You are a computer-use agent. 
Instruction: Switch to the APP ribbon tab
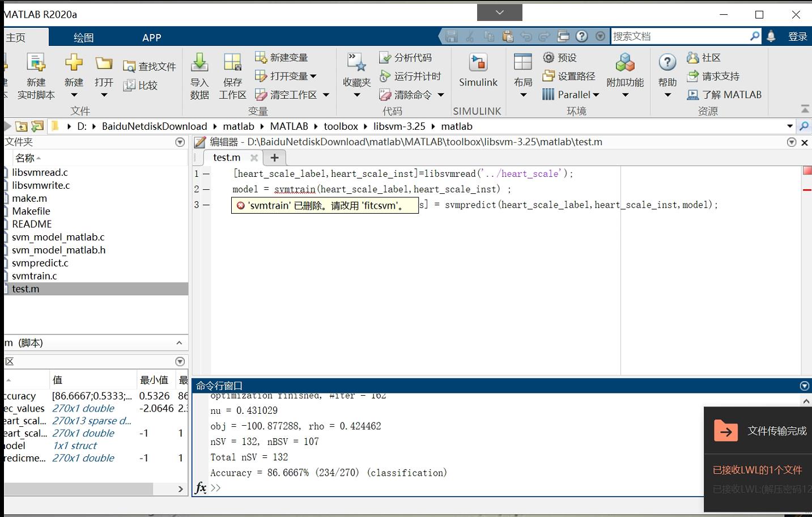151,37
